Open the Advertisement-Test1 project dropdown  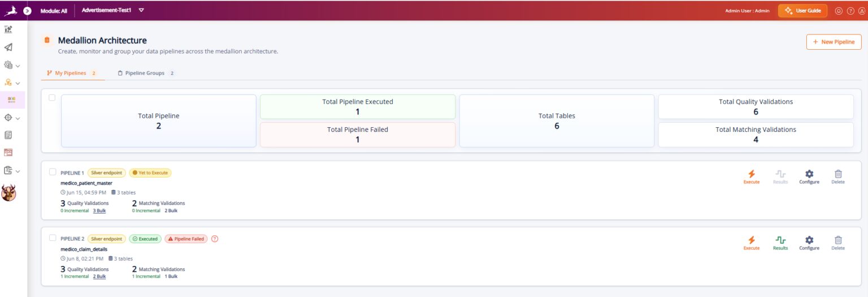click(113, 10)
